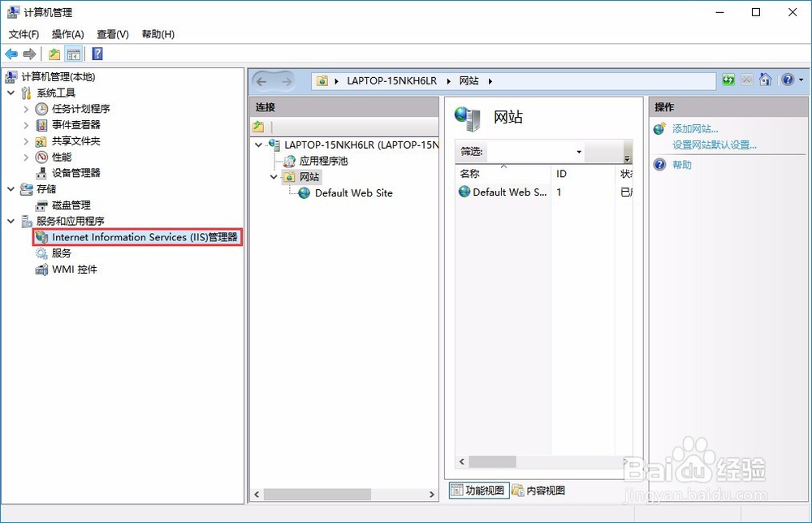Select 计算机管理(本地) root node
The width and height of the screenshot is (812, 523).
58,76
